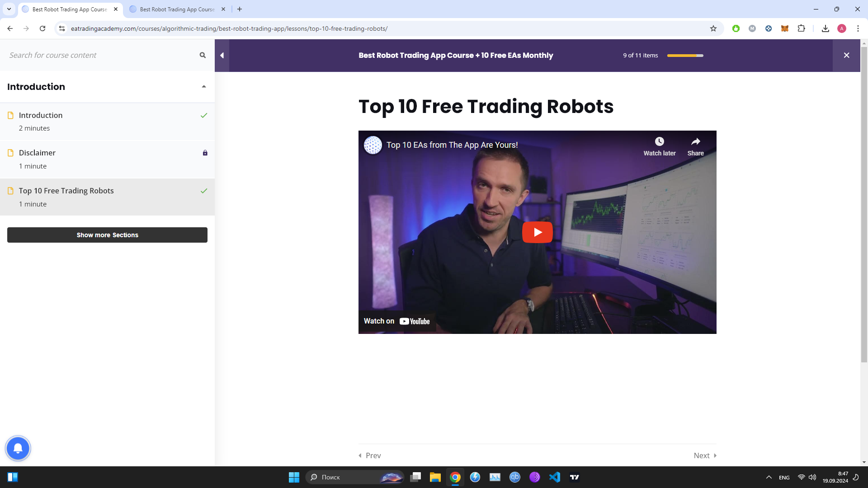Open a new browser tab
Image resolution: width=868 pixels, height=488 pixels.
(240, 9)
